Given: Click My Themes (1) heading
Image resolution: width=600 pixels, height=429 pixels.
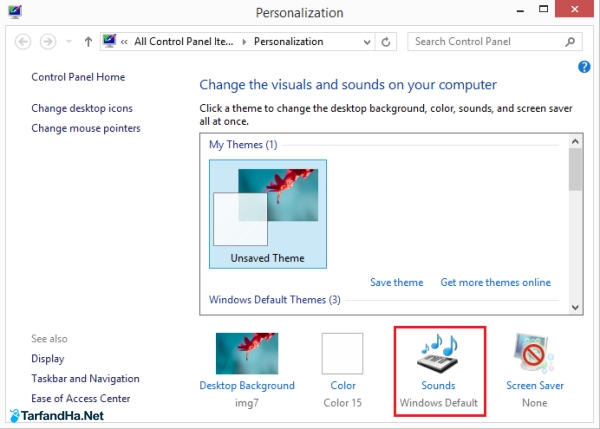Looking at the screenshot, I should (243, 145).
